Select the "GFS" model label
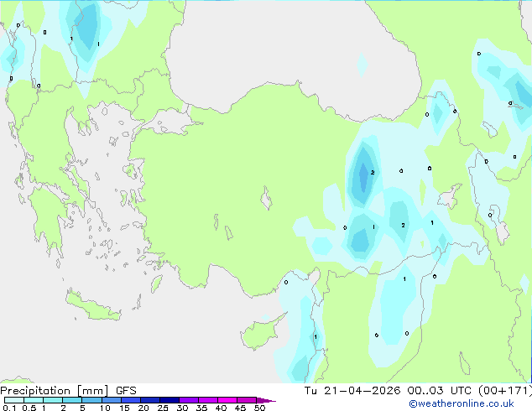The image size is (532, 411). [126, 391]
